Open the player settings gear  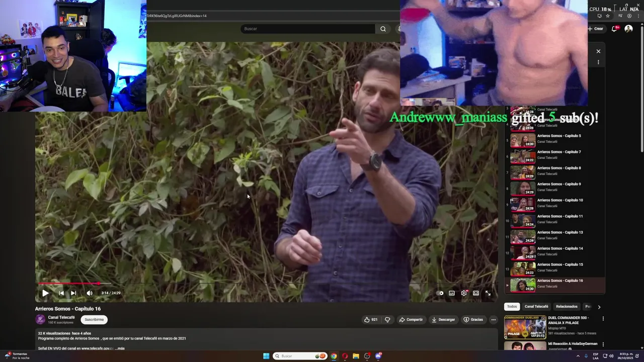point(464,293)
